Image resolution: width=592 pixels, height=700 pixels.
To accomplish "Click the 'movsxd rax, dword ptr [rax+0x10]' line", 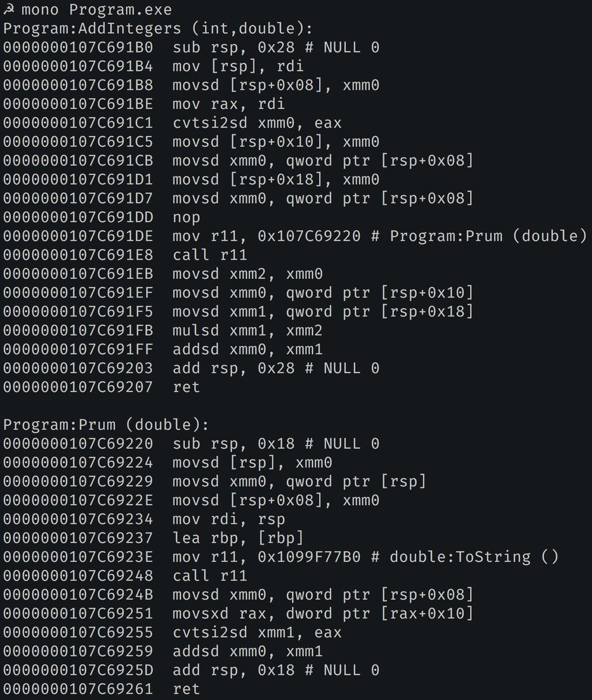I will click(x=323, y=614).
